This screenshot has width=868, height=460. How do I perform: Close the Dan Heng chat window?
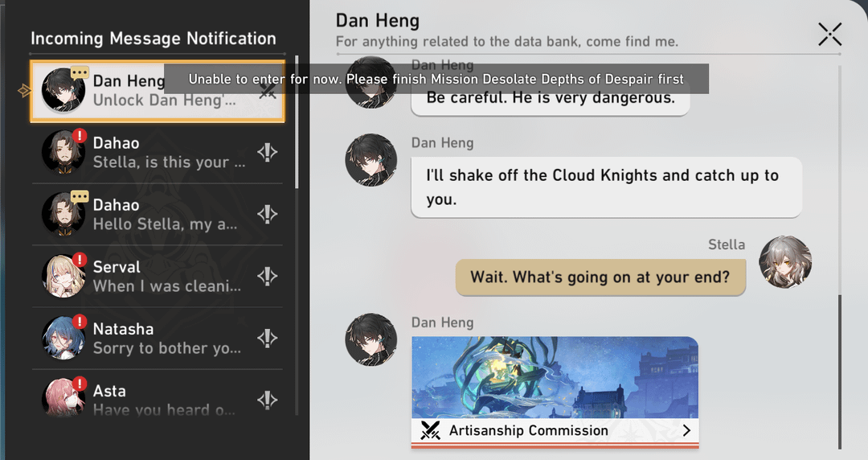point(829,35)
